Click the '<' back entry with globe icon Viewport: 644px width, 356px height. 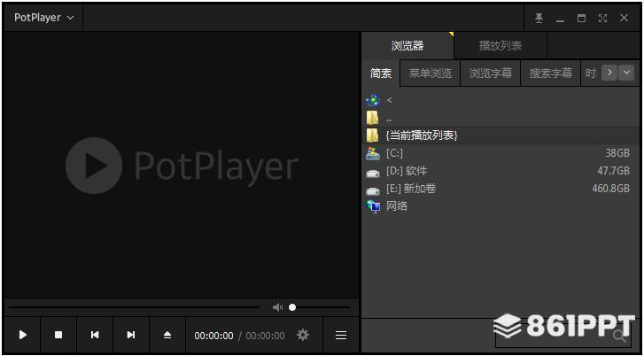click(x=501, y=100)
